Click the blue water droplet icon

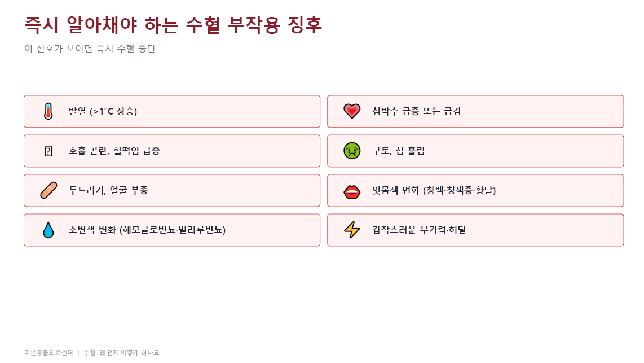coord(48,230)
